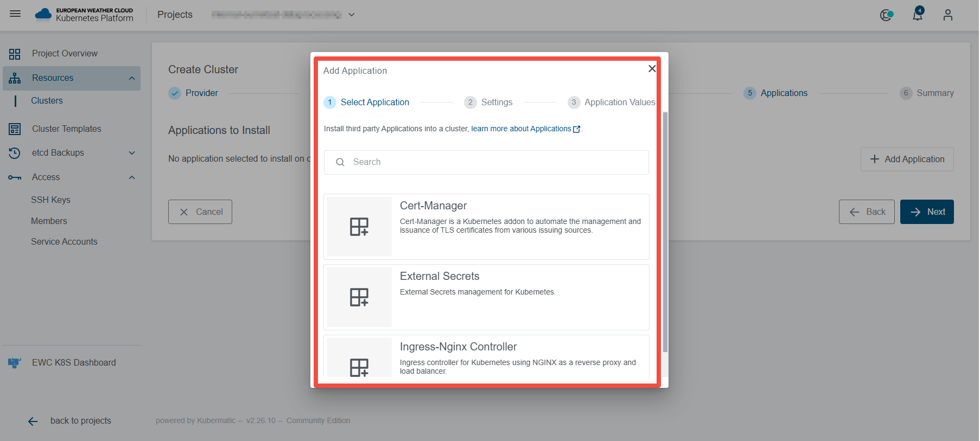Choose the External Secrets application
This screenshot has height=441, width=980.
tap(486, 297)
